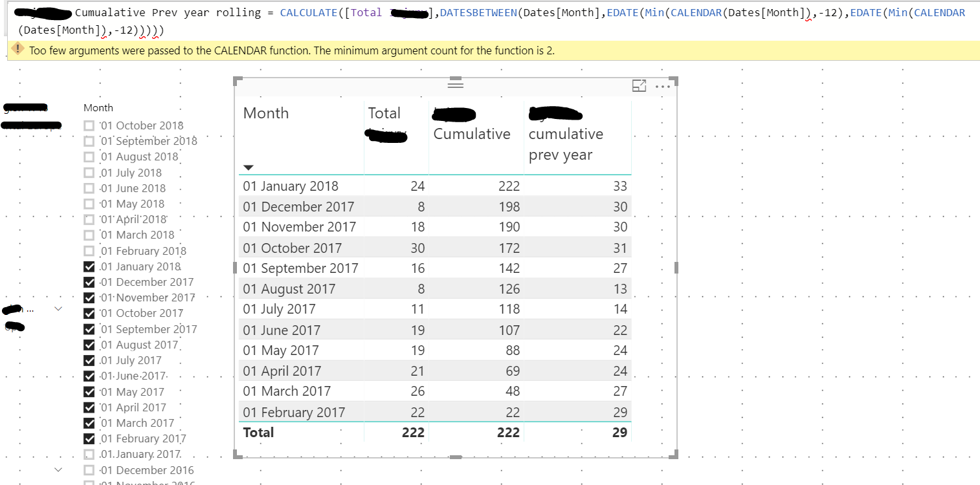This screenshot has width=980, height=485.
Task: Open the table's more options ellipsis
Action: point(663,86)
